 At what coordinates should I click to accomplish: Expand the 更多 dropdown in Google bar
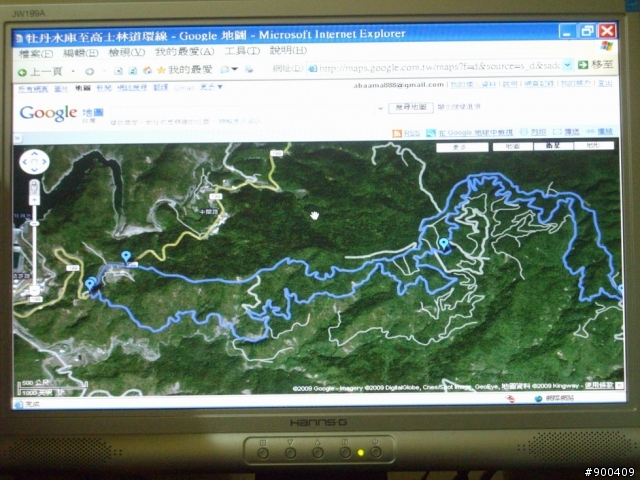pyautogui.click(x=211, y=87)
